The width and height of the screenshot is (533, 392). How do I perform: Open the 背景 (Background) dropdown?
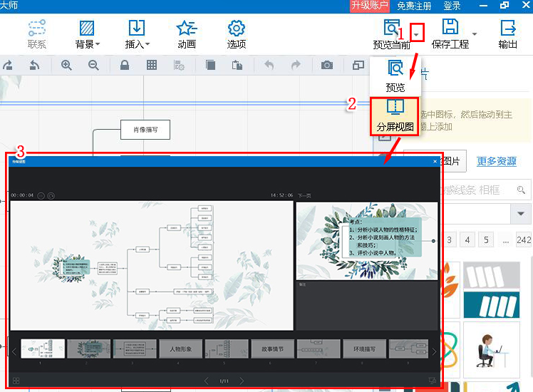pos(88,33)
